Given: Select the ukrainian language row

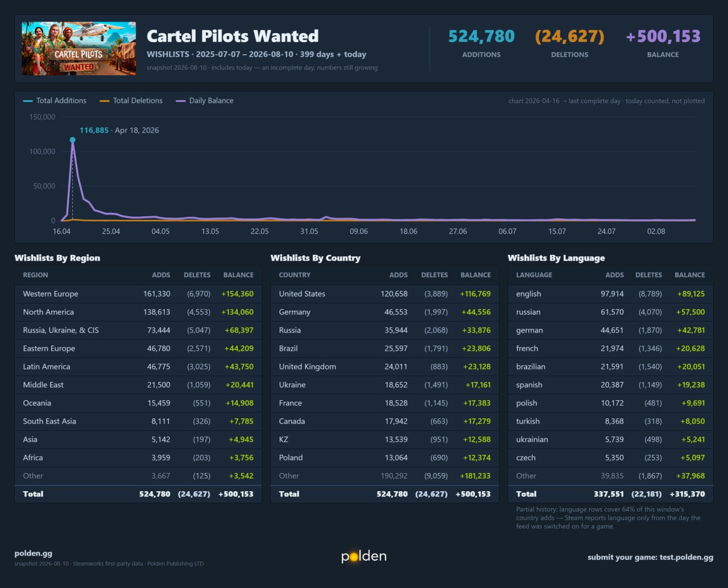Looking at the screenshot, I should pyautogui.click(x=610, y=439).
